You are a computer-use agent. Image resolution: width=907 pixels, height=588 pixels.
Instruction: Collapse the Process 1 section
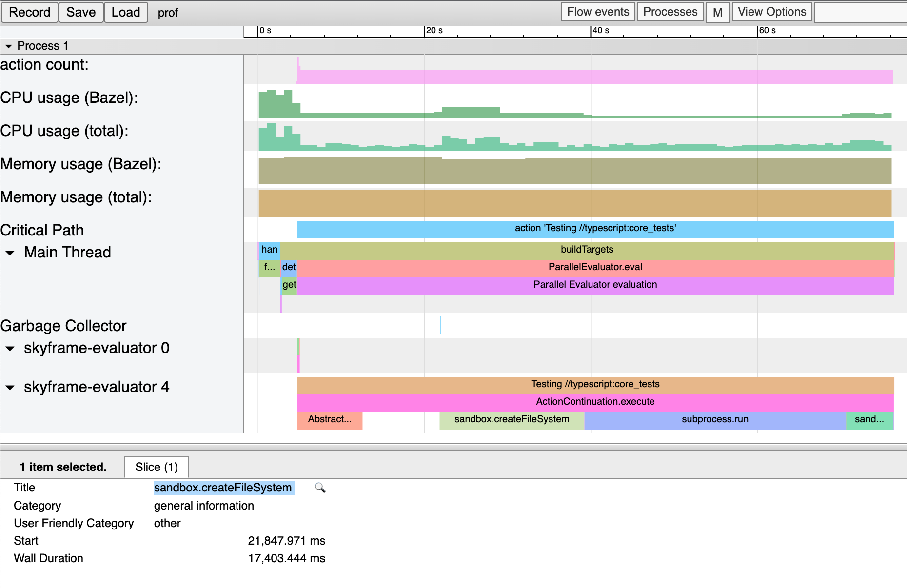coord(8,45)
